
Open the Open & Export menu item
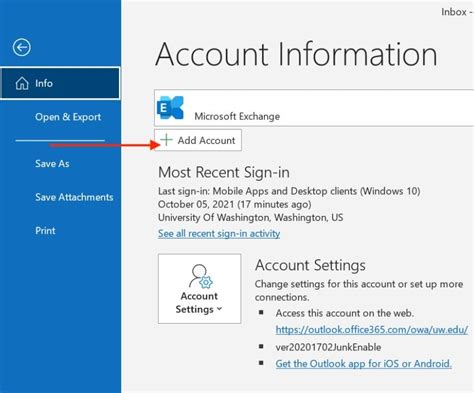click(x=68, y=117)
